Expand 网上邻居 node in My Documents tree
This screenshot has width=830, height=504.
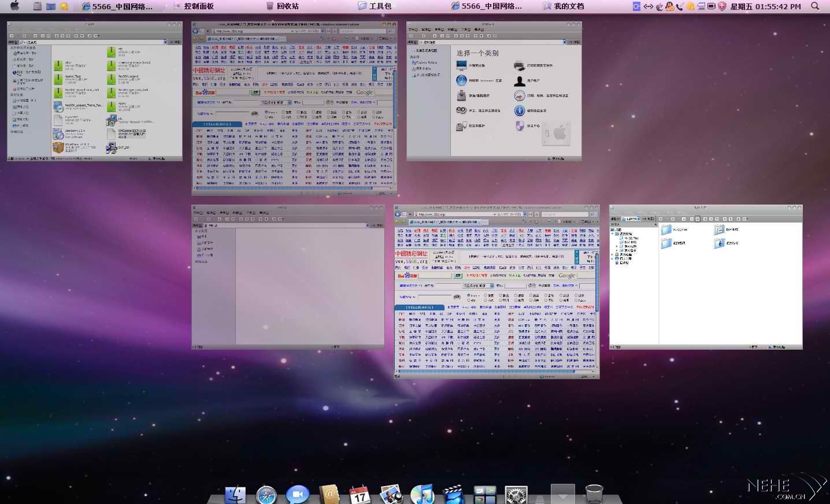(613, 258)
